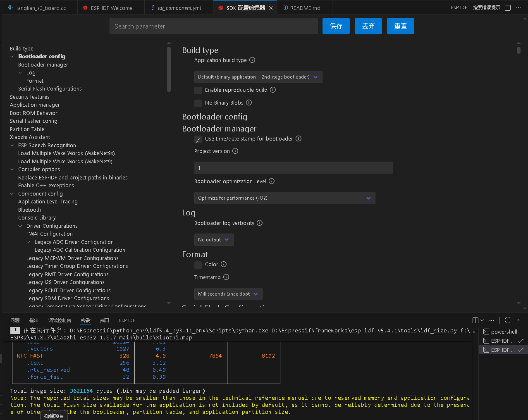The width and height of the screenshot is (528, 420).
Task: Show info for Bootloader log verbosity
Action: click(260, 223)
